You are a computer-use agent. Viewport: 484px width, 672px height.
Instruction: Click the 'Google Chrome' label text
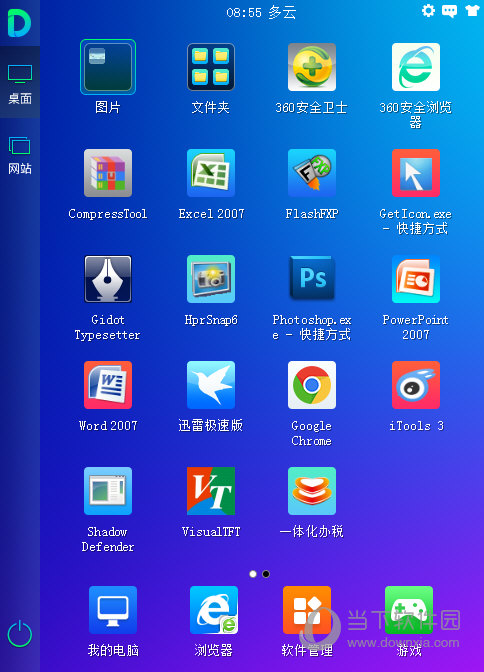(312, 433)
